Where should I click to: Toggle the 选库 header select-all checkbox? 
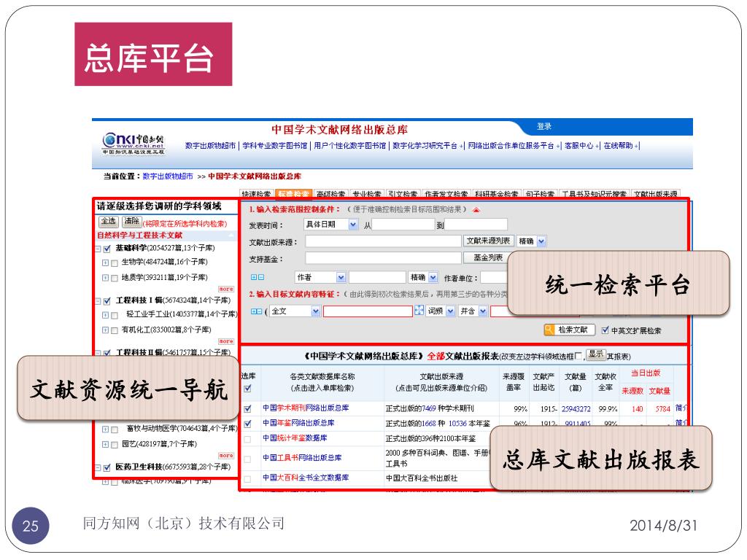click(x=248, y=389)
